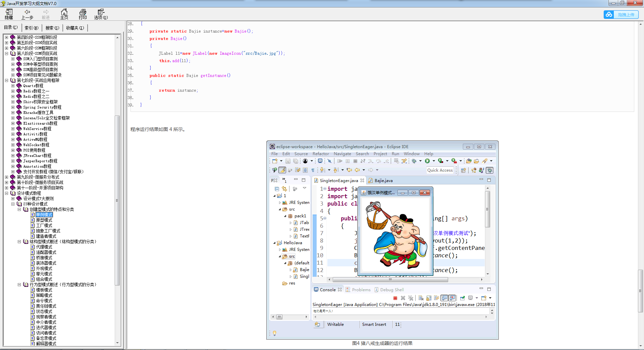Select 第十一阶段-开源项目架构 in the tree
644x350 pixels.
click(40, 188)
